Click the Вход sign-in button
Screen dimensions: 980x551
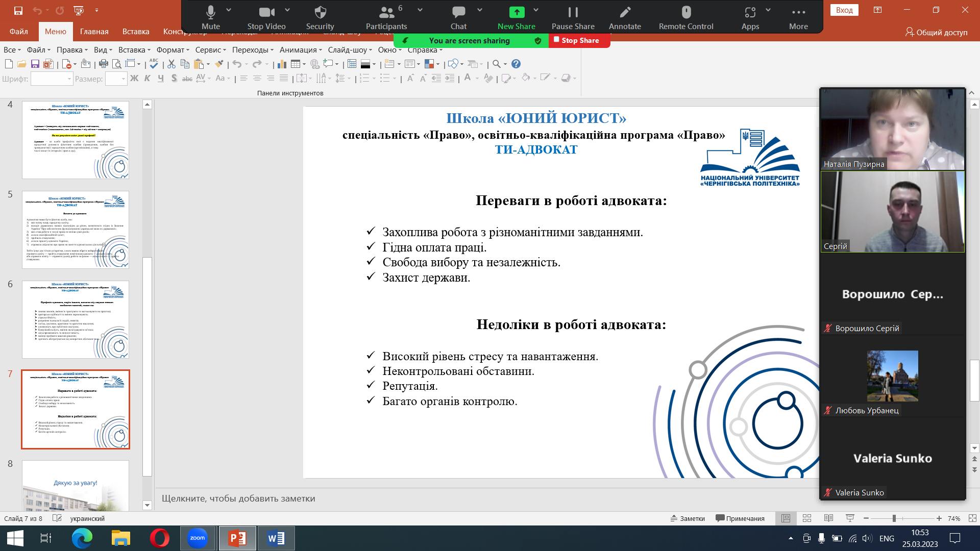(844, 10)
